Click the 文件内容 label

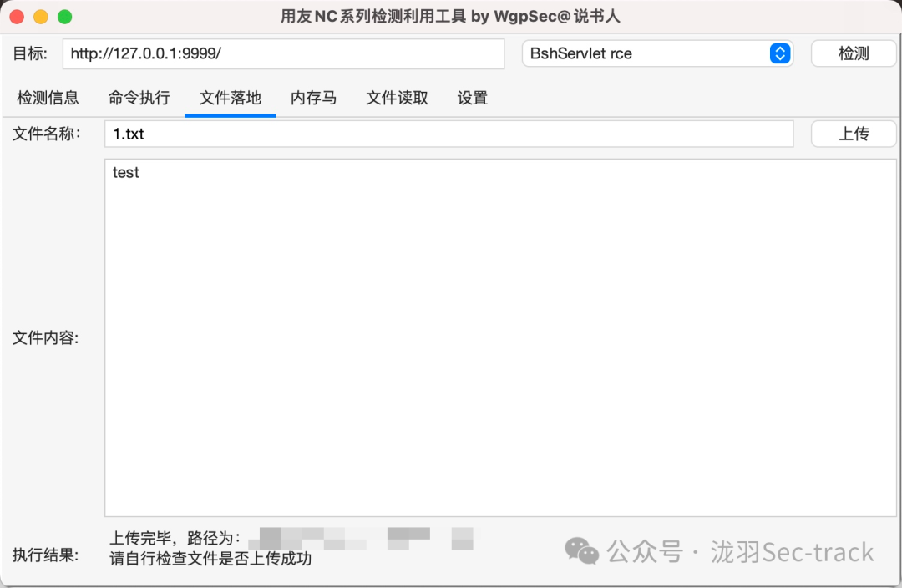click(45, 337)
